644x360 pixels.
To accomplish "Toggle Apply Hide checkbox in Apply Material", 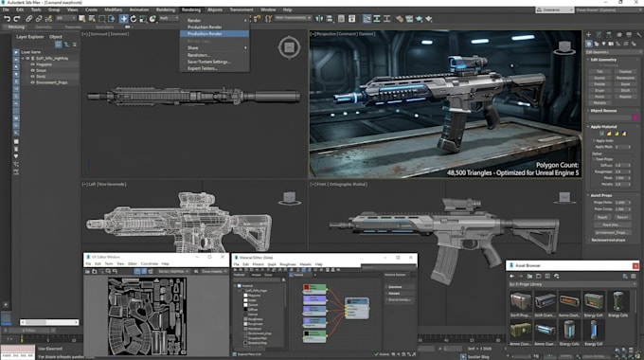I will 594,140.
